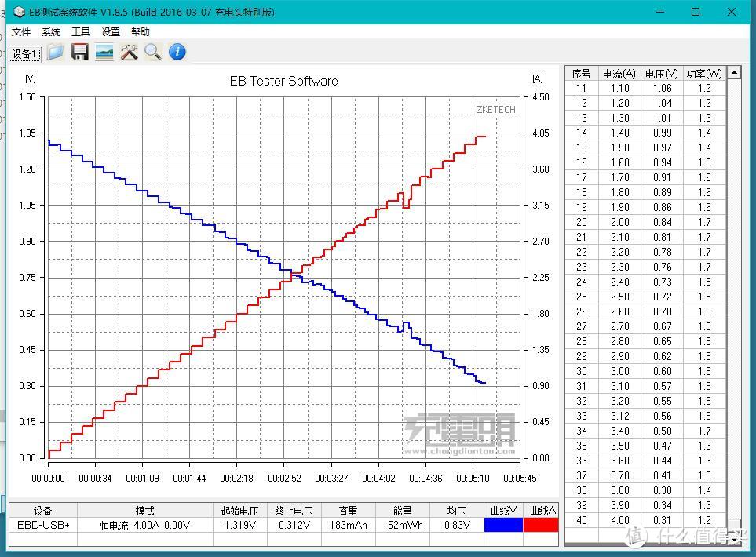Maximize the EB tester window

(696, 12)
